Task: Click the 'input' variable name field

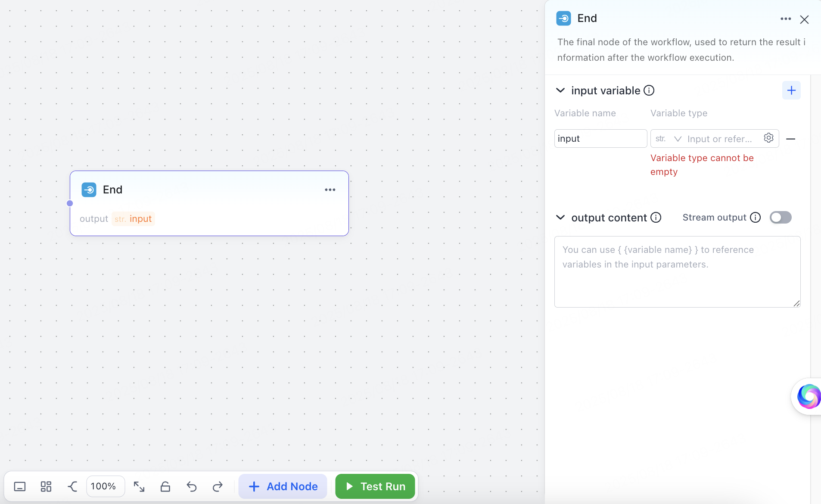Action: pos(600,139)
